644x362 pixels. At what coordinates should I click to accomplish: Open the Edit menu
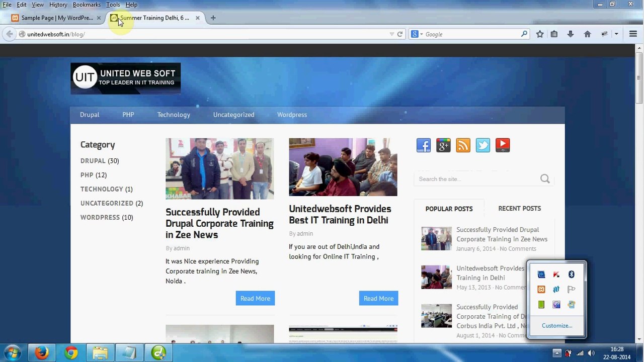(x=22, y=5)
